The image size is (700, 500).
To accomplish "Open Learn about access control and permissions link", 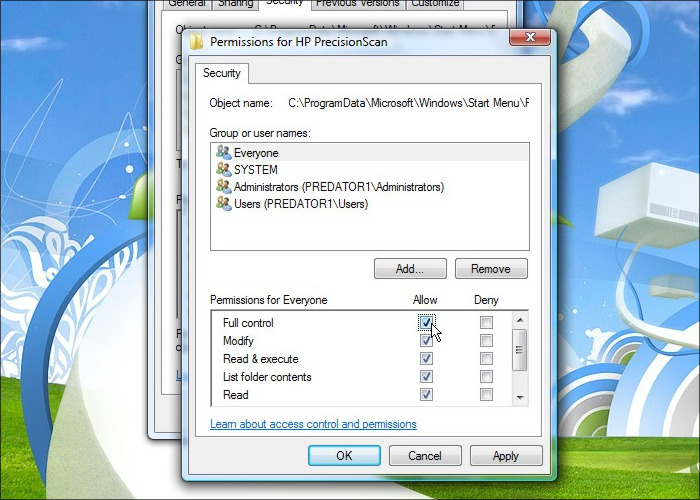I will coord(313,424).
